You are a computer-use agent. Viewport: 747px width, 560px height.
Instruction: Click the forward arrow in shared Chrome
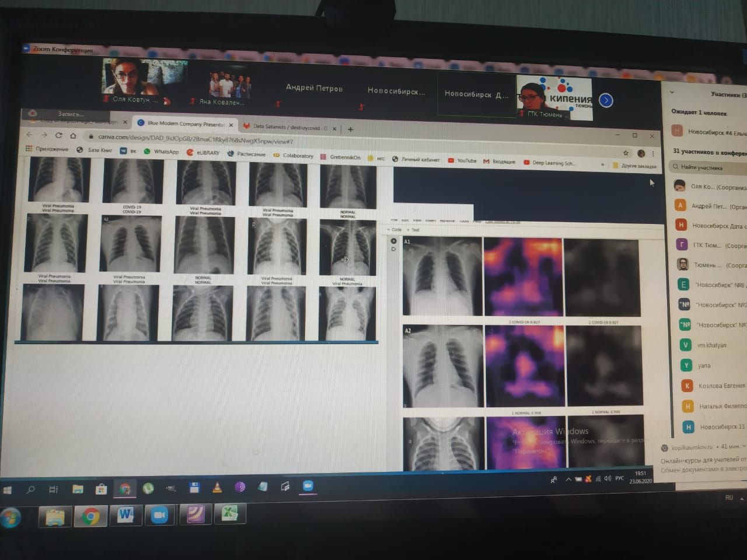(44, 135)
